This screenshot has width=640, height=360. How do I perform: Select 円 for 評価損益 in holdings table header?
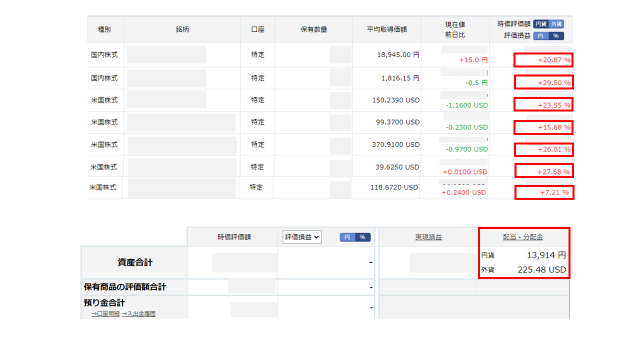[x=541, y=36]
